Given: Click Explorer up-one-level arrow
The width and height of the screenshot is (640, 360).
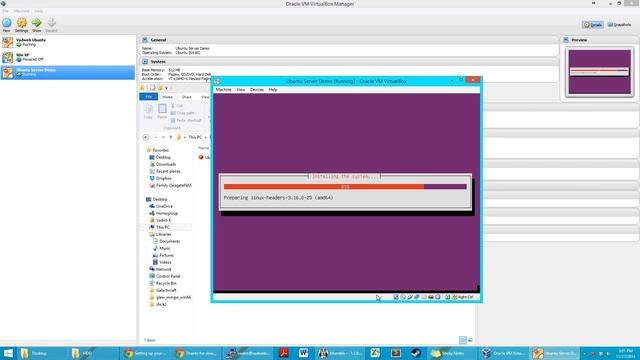Looking at the screenshot, I should tap(171, 137).
